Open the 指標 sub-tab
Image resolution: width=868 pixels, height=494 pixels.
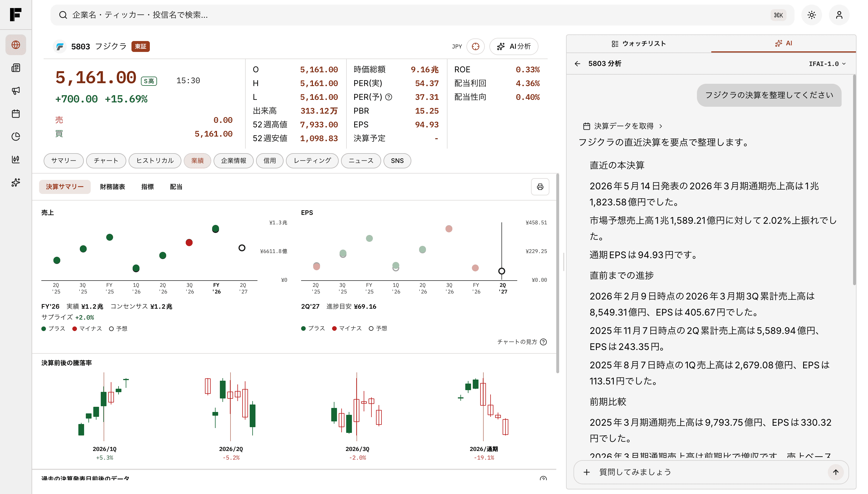(x=147, y=187)
